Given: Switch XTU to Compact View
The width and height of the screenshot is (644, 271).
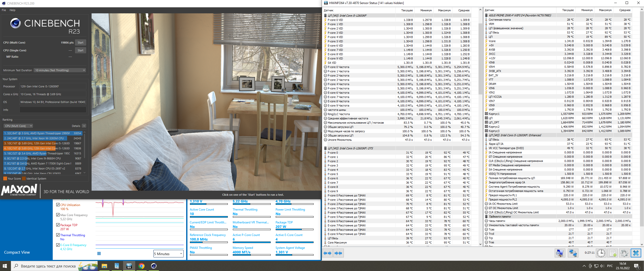Looking at the screenshot, I should [17, 252].
